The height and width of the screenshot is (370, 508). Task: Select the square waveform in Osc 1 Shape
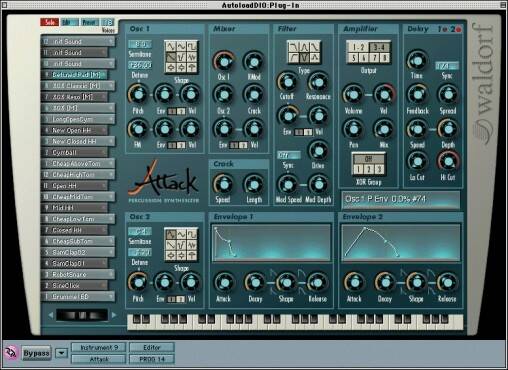[x=192, y=46]
